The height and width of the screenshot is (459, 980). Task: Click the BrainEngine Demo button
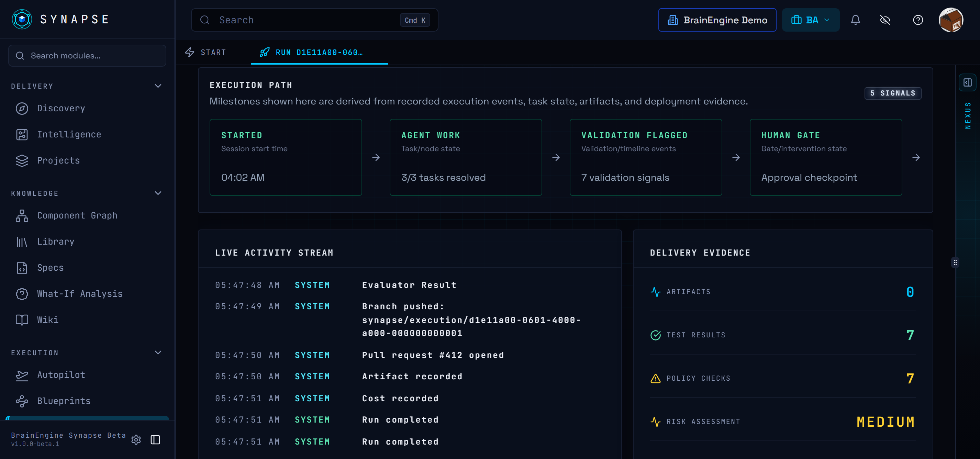coord(717,20)
